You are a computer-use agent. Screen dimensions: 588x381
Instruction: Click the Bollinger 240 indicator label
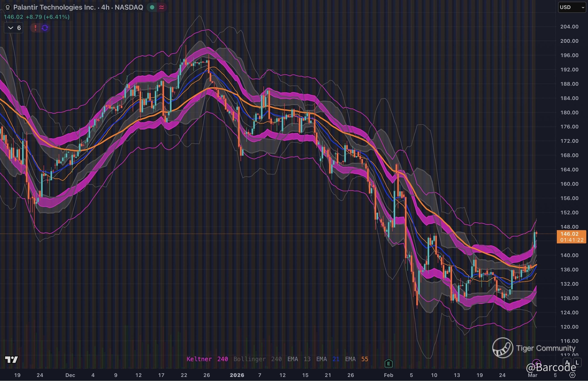pyautogui.click(x=257, y=359)
